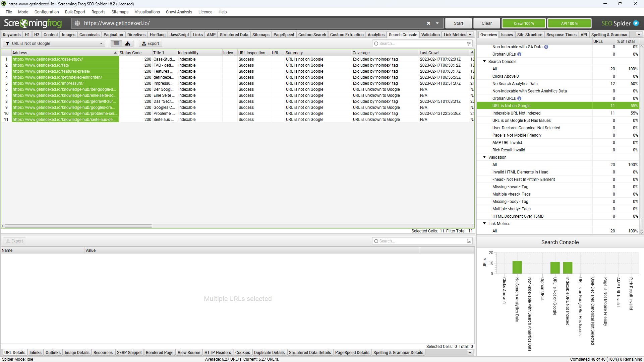Open the Twitter bird icon

coord(636,23)
